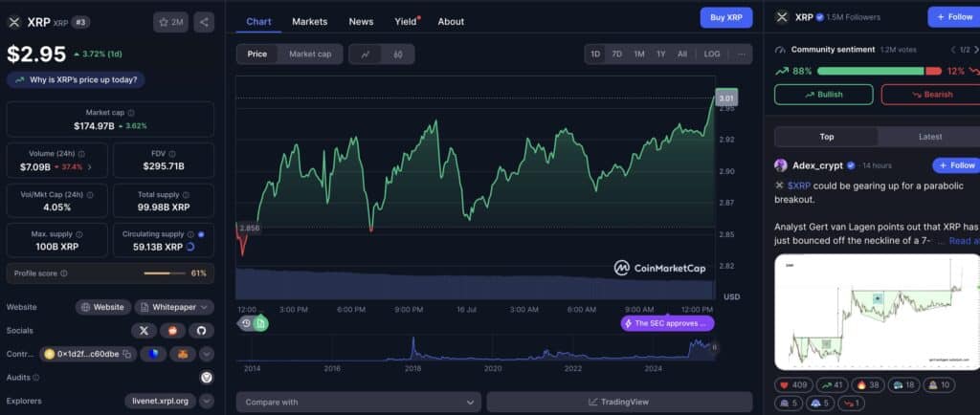The image size is (980, 415).
Task: Open the About tab
Action: (x=451, y=22)
